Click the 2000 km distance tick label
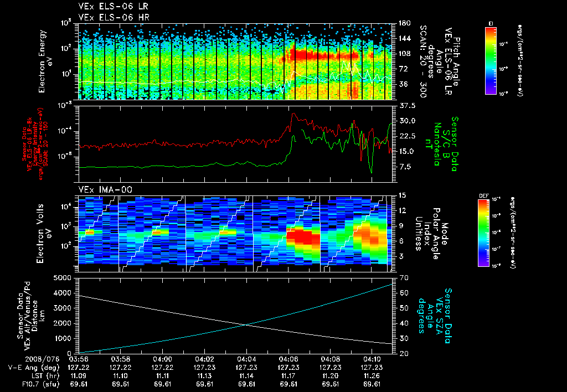This screenshot has width=567, height=392. (62, 323)
